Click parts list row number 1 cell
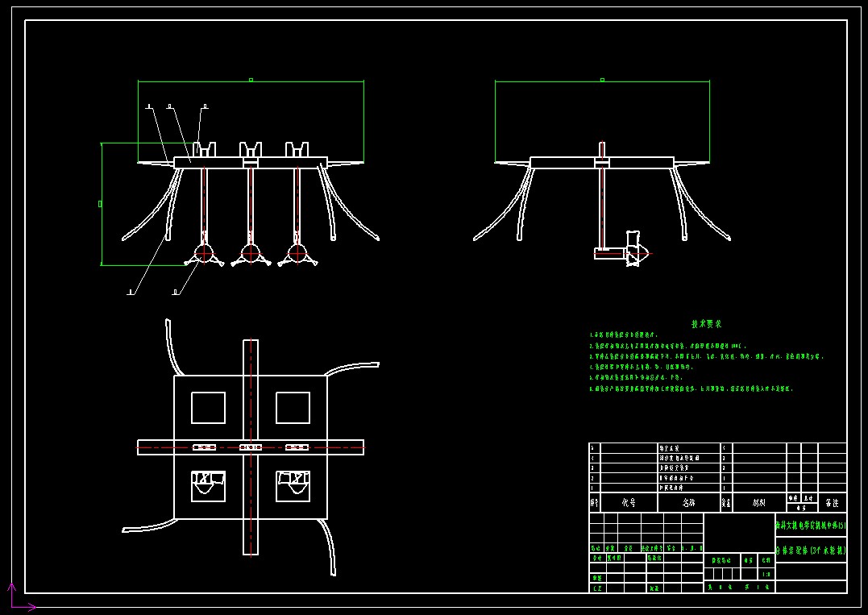868x615 pixels. point(595,488)
